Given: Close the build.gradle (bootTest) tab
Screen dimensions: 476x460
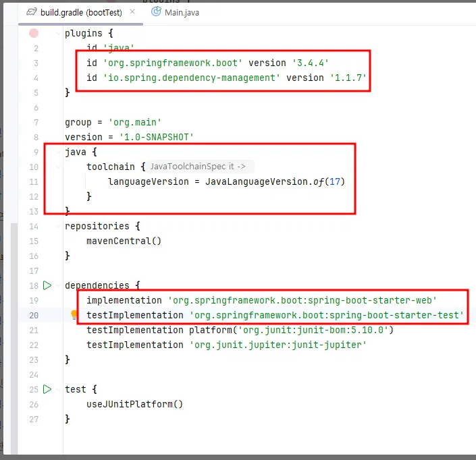Looking at the screenshot, I should [132, 11].
